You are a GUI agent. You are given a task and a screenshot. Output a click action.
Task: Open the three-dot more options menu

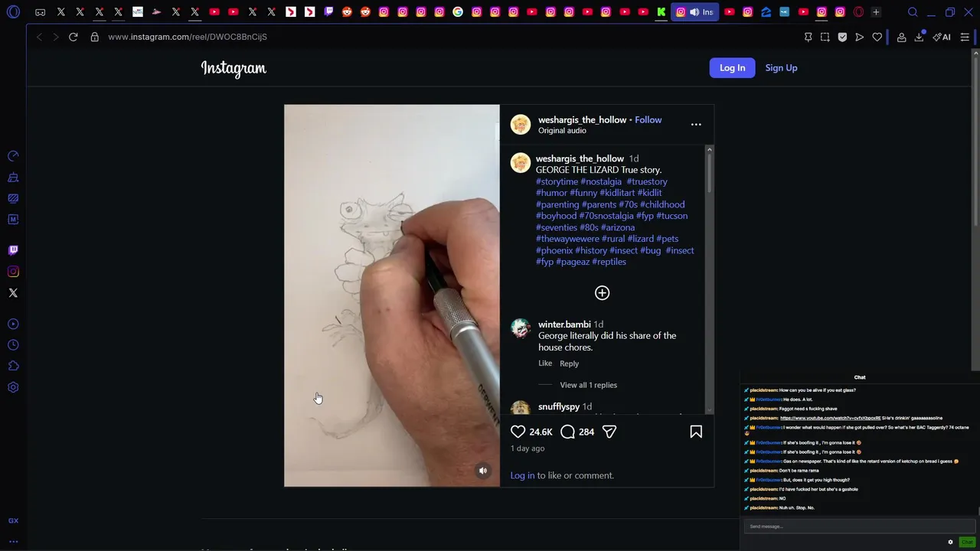pos(696,124)
